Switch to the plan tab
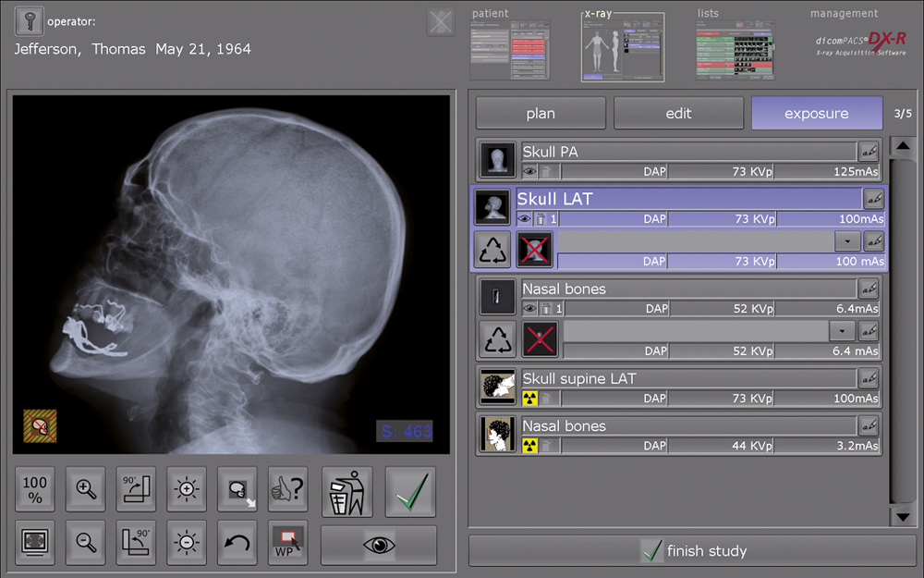The image size is (924, 578). (541, 114)
